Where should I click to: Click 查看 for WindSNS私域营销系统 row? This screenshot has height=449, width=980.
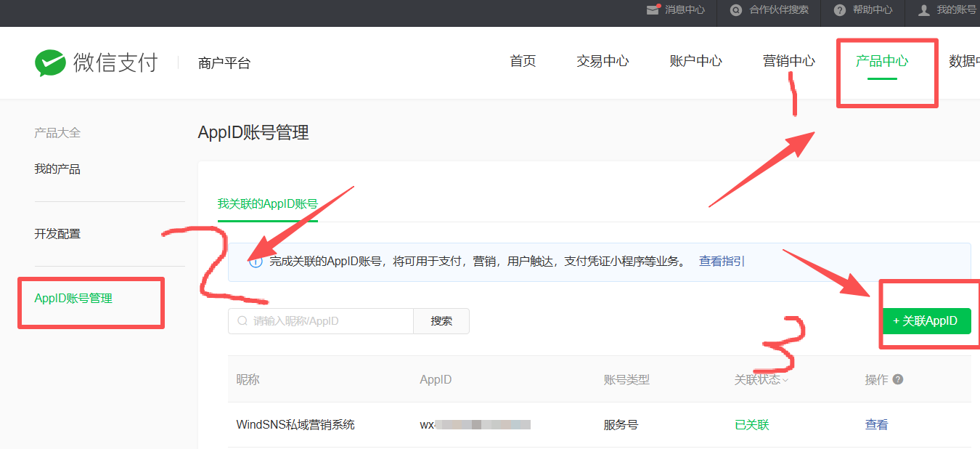pos(876,425)
